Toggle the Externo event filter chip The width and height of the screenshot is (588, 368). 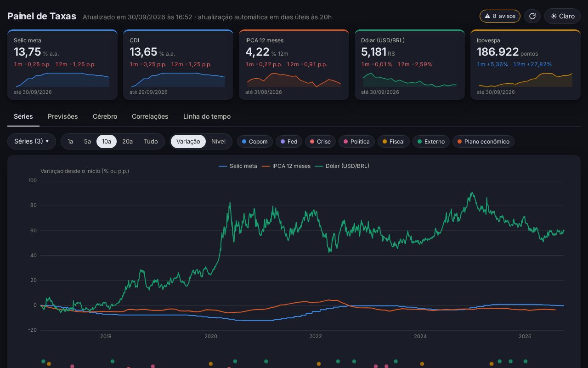[431, 141]
